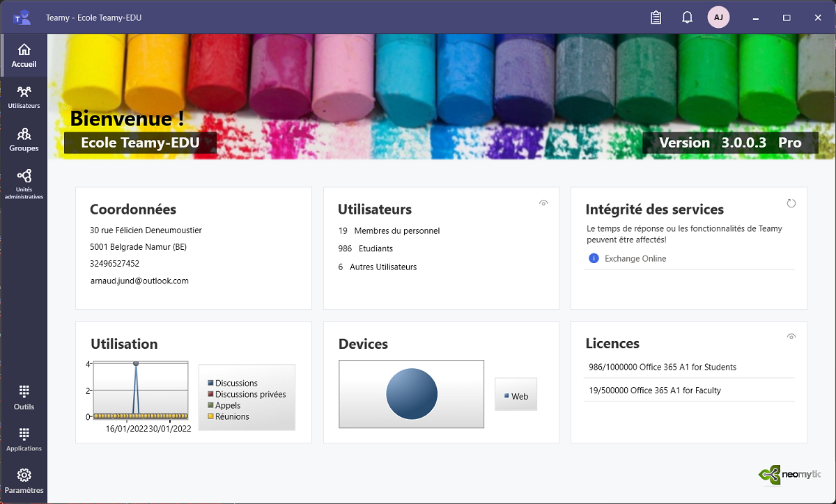The image size is (836, 504).
Task: Click the Bienvenue ! welcome text
Action: pyautogui.click(x=127, y=118)
